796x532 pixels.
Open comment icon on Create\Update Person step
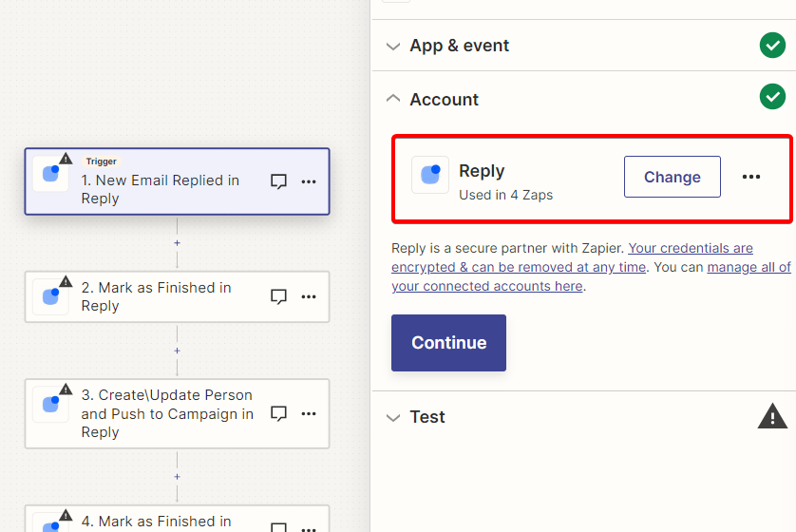coord(278,413)
